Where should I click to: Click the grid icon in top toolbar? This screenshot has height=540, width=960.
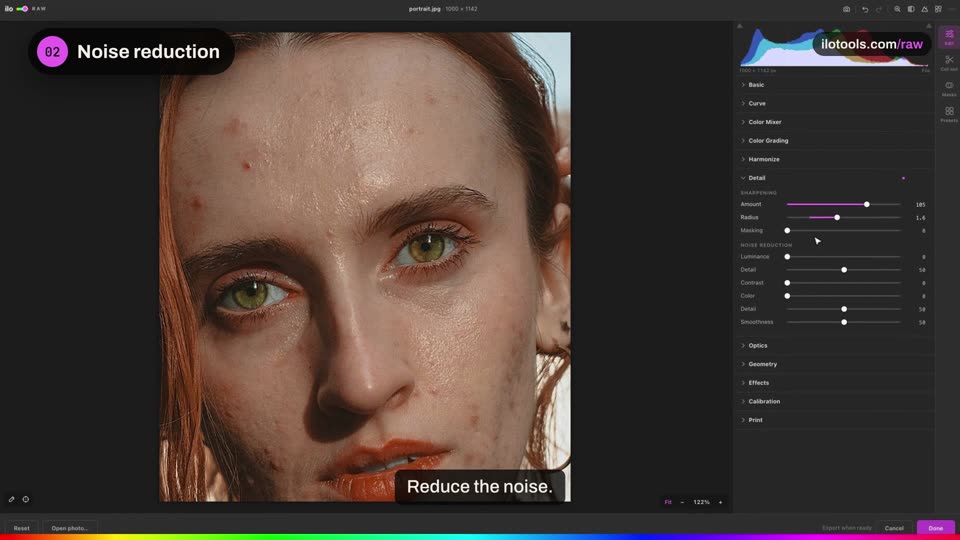[938, 9]
